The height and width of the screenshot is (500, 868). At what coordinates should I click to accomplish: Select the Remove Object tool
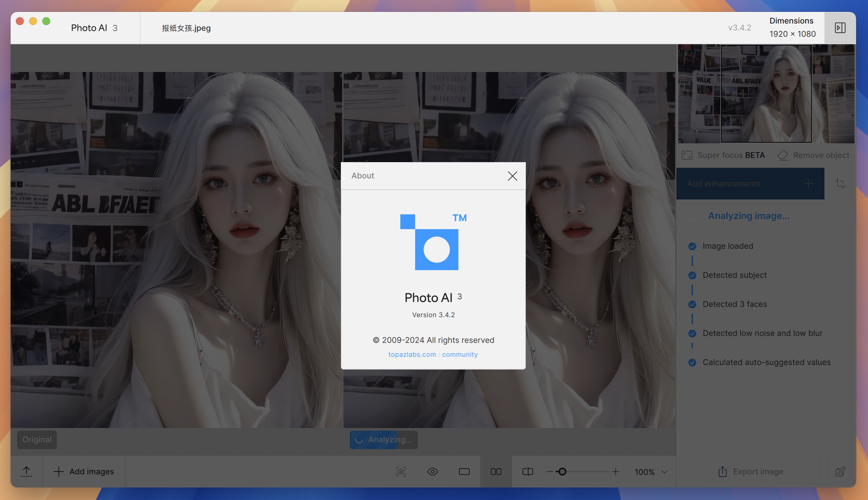(813, 155)
